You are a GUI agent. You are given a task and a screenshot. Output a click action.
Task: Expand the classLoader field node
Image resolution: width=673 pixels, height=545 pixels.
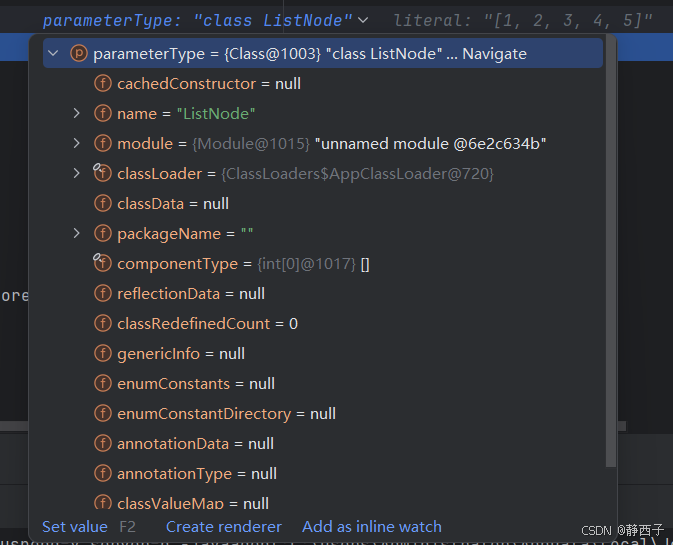click(76, 173)
